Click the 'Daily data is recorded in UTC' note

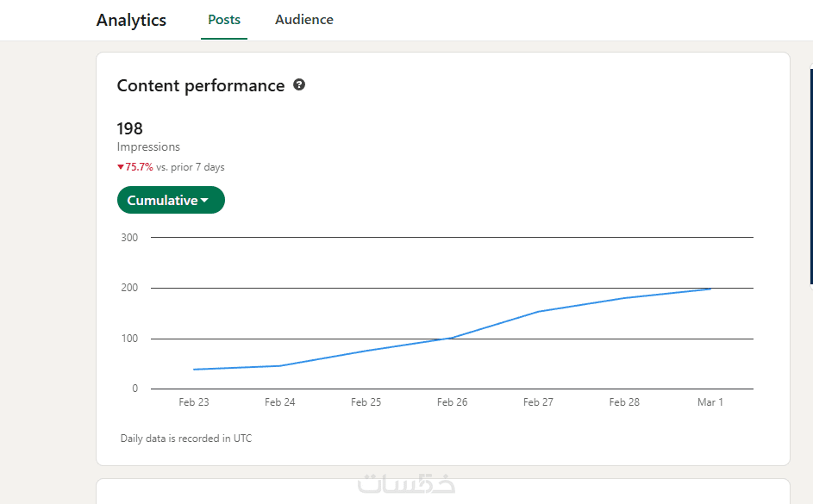point(186,439)
